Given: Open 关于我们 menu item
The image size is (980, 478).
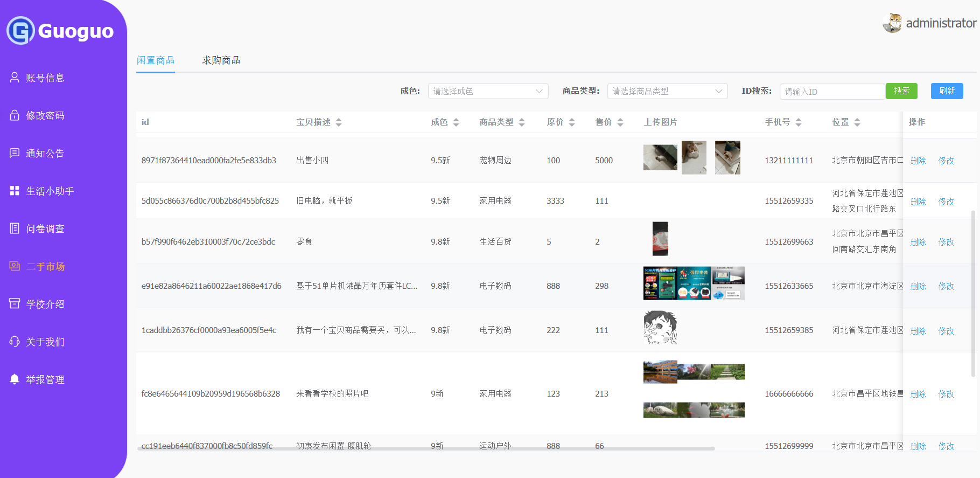Looking at the screenshot, I should 45,342.
